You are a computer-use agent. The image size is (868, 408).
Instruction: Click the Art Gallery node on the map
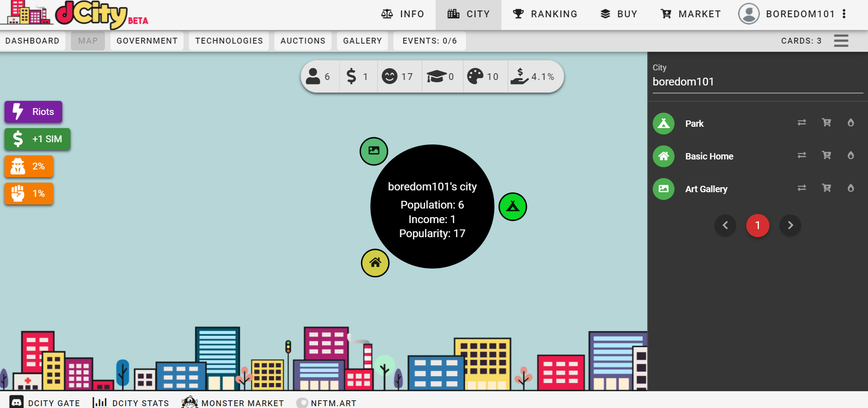(373, 151)
